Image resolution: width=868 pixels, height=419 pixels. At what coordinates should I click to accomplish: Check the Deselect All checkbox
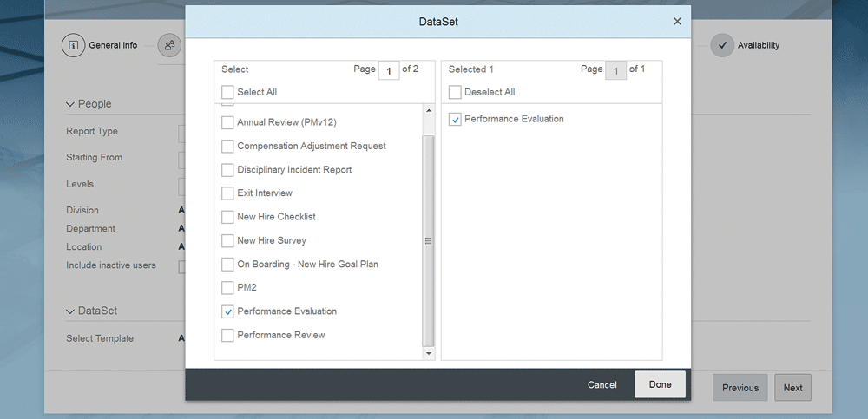point(455,92)
